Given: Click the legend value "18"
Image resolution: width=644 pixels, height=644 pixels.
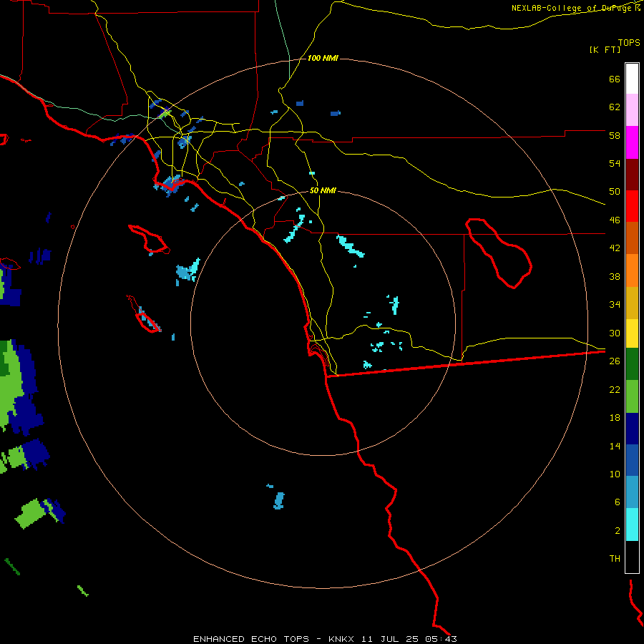Looking at the screenshot, I should [x=615, y=418].
